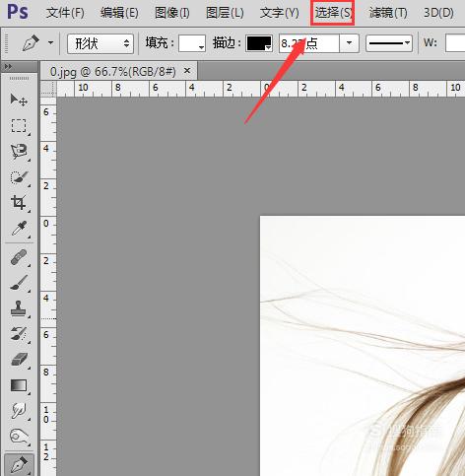Open the stroke line style dropdown
This screenshot has width=465, height=476.
tap(389, 43)
